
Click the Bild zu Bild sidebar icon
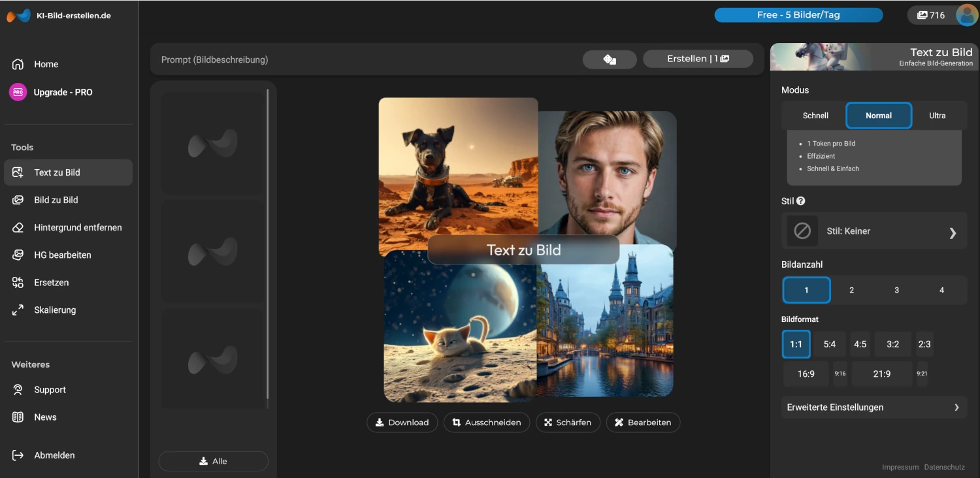pyautogui.click(x=18, y=200)
